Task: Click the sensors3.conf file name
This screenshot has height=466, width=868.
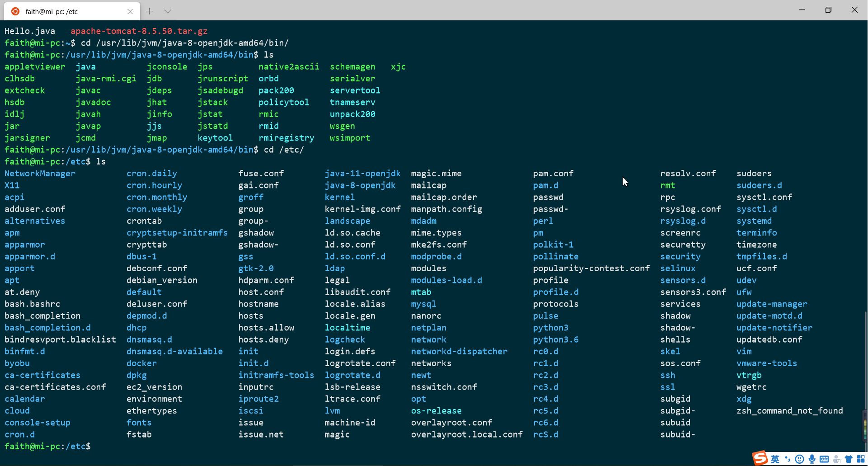Action: point(693,292)
